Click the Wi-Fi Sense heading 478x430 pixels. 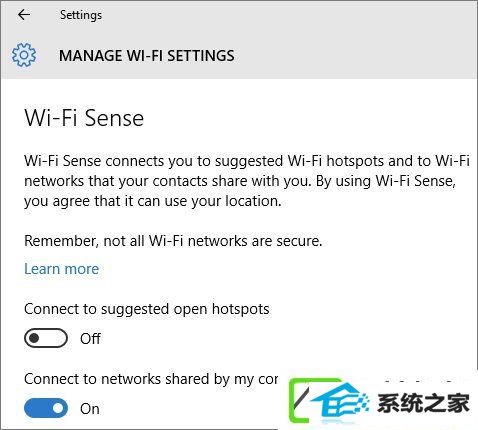84,118
